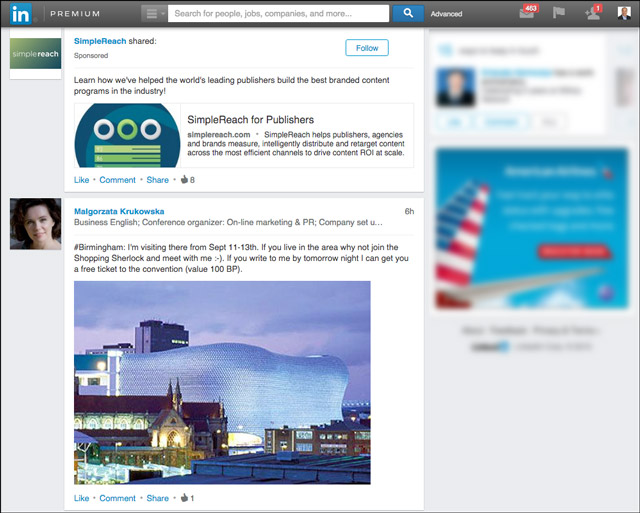Focus the people and jobs search field

tap(278, 13)
